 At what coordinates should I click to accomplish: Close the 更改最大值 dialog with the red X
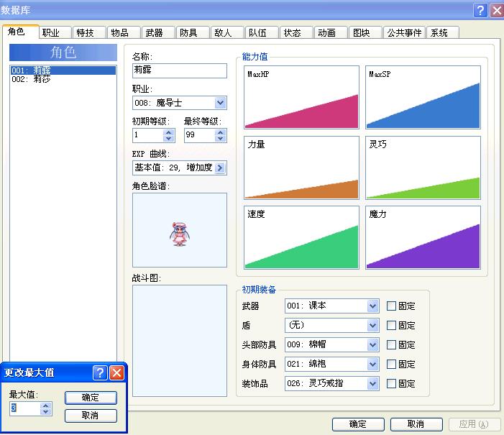[116, 373]
